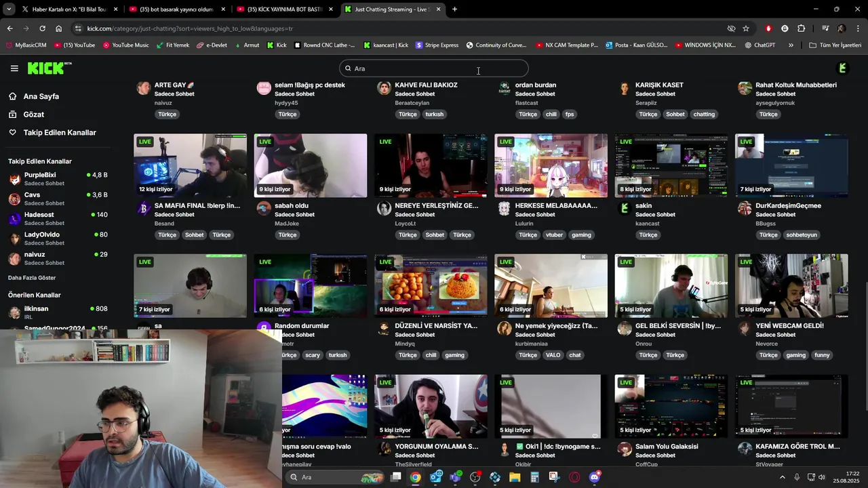Open the browser extensions puzzle icon
The height and width of the screenshot is (488, 868).
(802, 28)
